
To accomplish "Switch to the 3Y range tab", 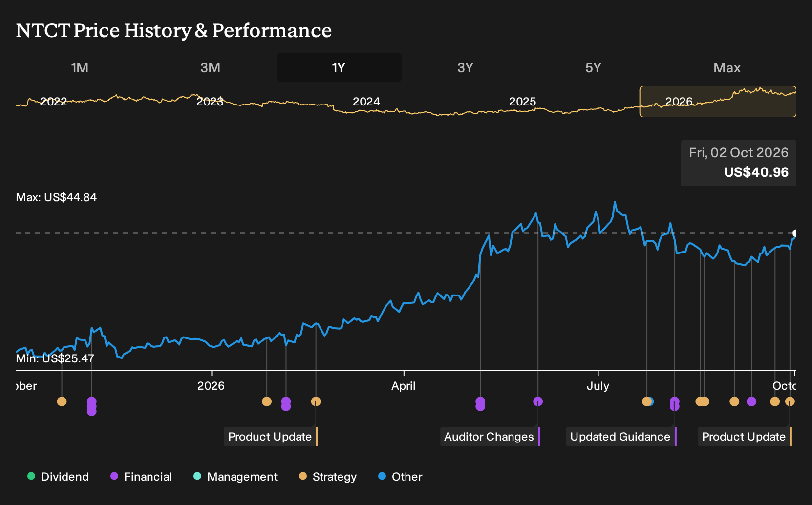I will point(465,67).
